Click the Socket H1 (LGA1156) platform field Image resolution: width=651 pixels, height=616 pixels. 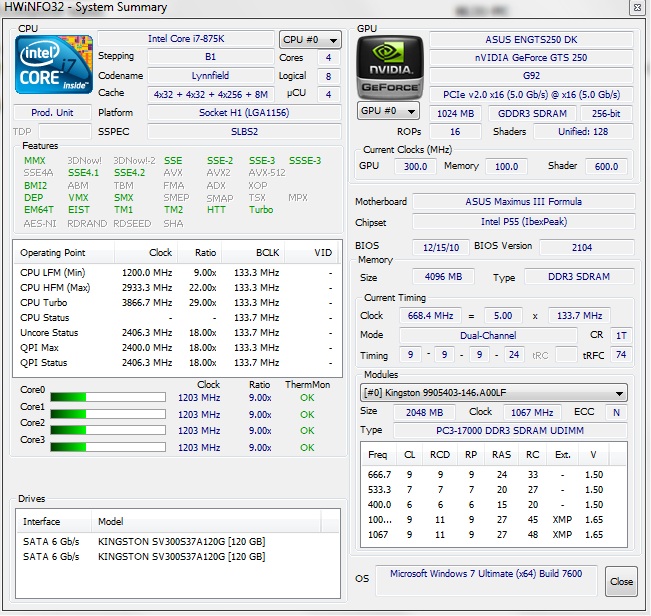pos(244,112)
